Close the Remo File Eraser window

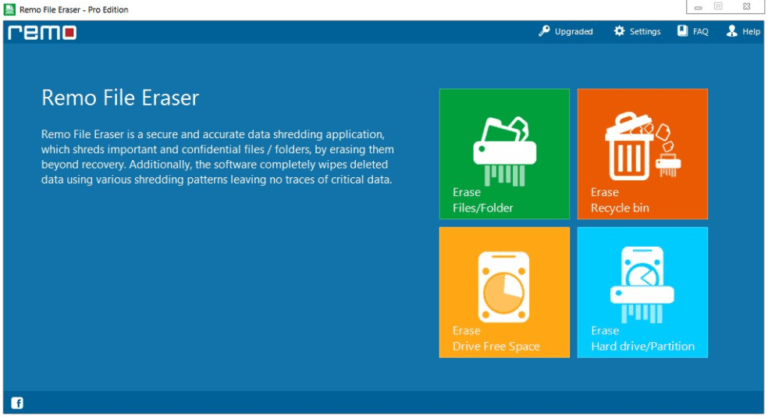746,6
